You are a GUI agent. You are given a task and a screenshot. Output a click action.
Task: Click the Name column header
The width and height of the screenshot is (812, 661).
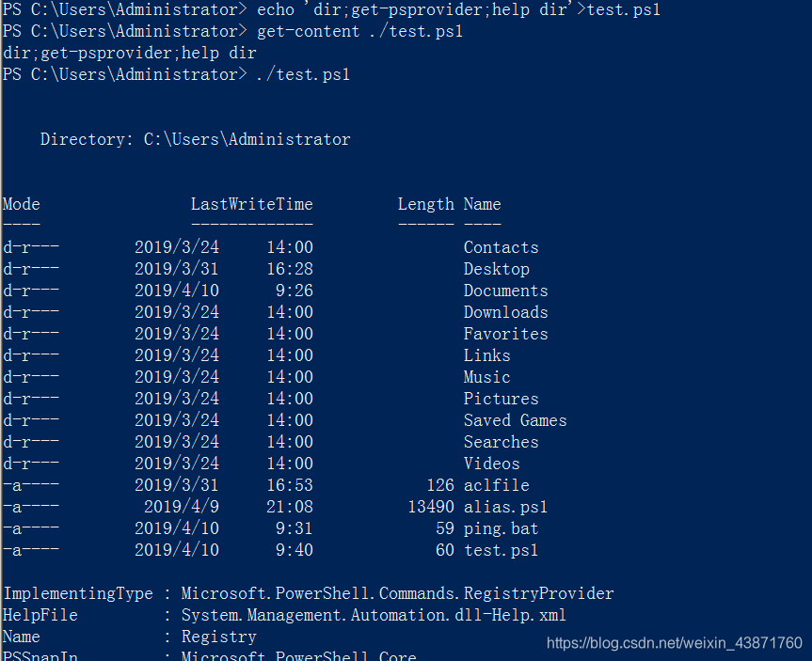pos(482,204)
